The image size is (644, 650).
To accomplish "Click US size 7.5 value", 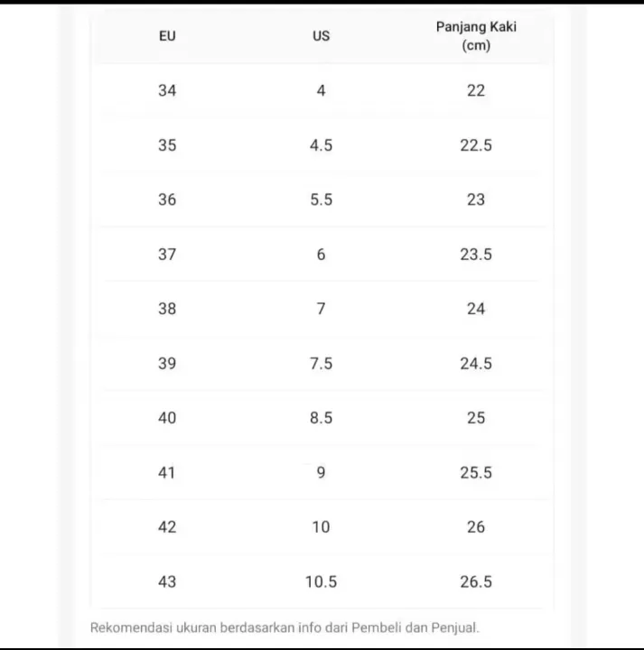I will click(321, 363).
